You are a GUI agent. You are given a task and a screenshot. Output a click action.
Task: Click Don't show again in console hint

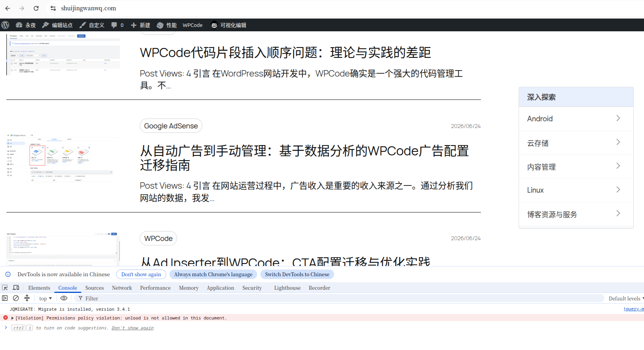coord(133,328)
